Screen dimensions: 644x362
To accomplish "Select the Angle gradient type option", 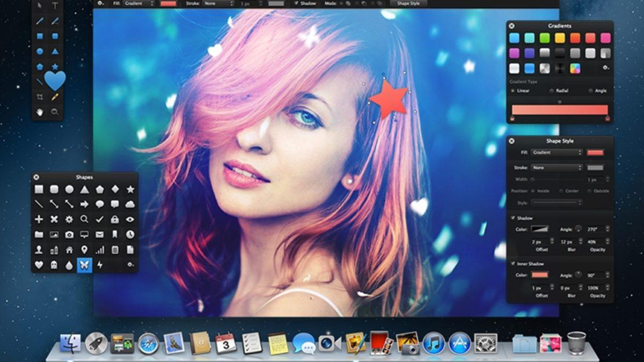I will [x=590, y=91].
